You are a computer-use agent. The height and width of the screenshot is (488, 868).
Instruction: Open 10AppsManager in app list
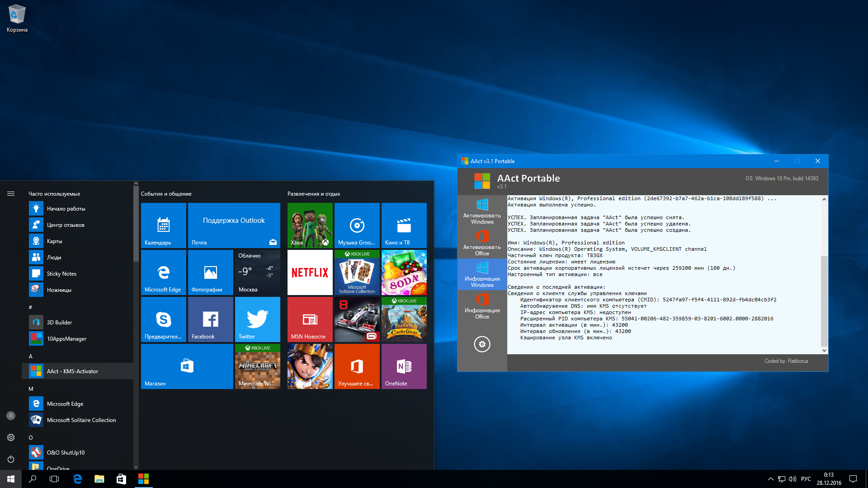(x=77, y=339)
